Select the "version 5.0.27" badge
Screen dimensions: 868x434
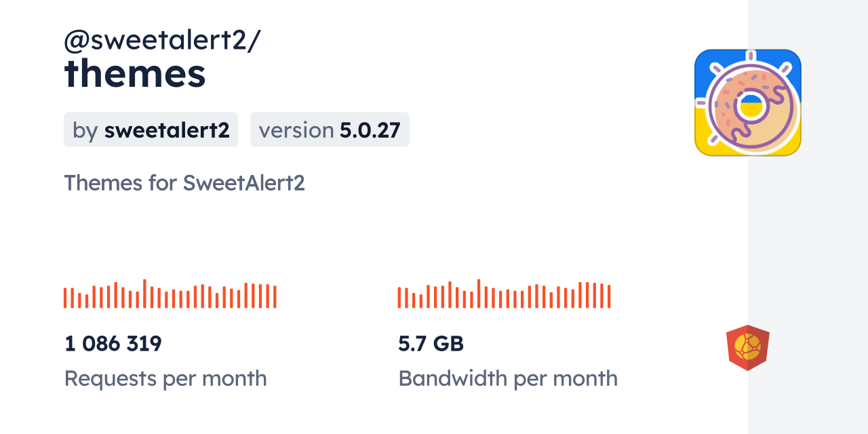pyautogui.click(x=330, y=130)
